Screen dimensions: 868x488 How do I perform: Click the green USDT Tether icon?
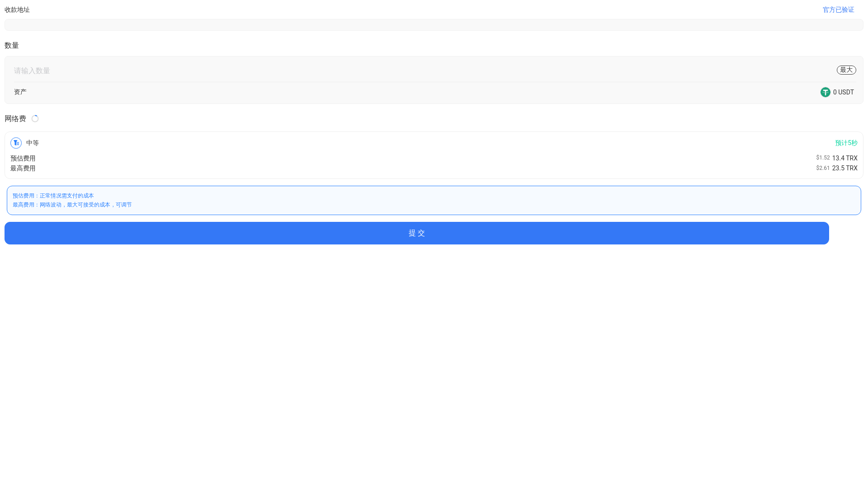pos(825,92)
